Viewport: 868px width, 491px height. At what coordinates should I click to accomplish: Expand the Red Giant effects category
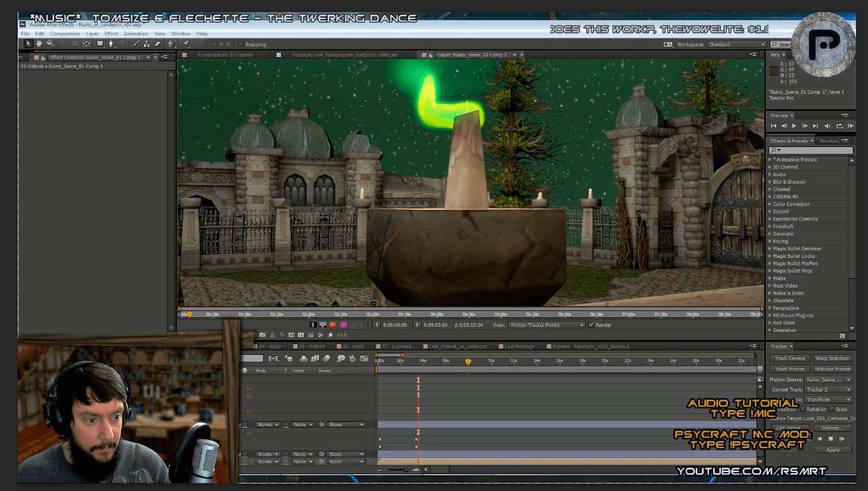tap(770, 322)
